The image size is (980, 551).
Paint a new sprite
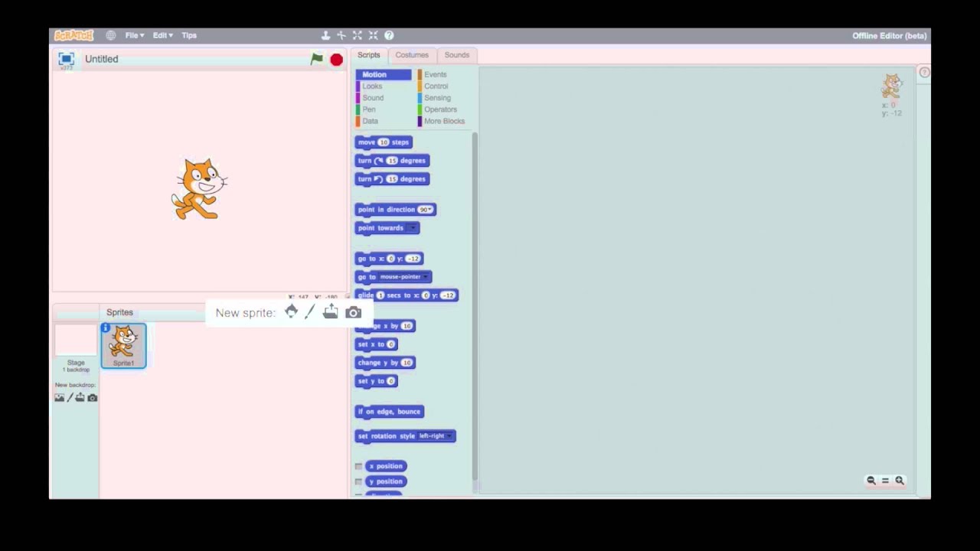pos(309,312)
